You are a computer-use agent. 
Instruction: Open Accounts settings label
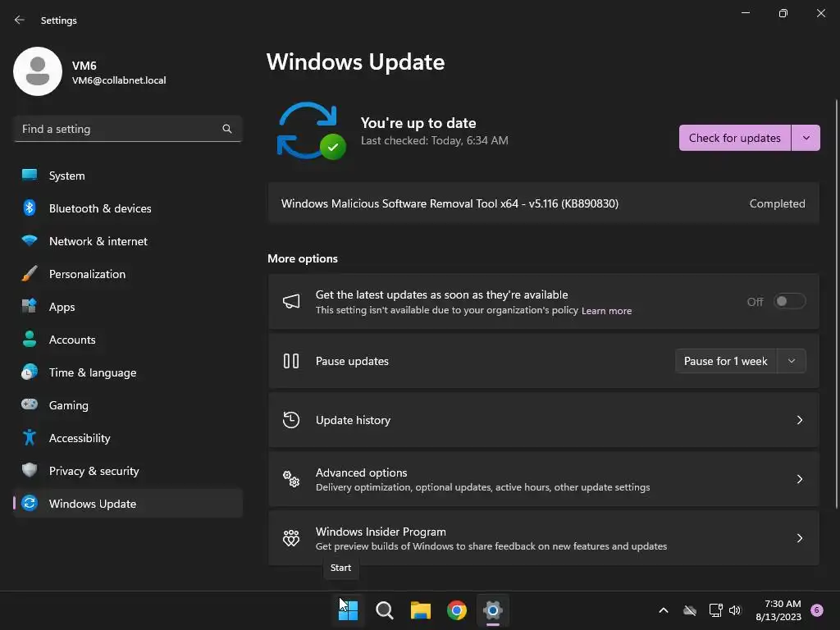tap(72, 340)
